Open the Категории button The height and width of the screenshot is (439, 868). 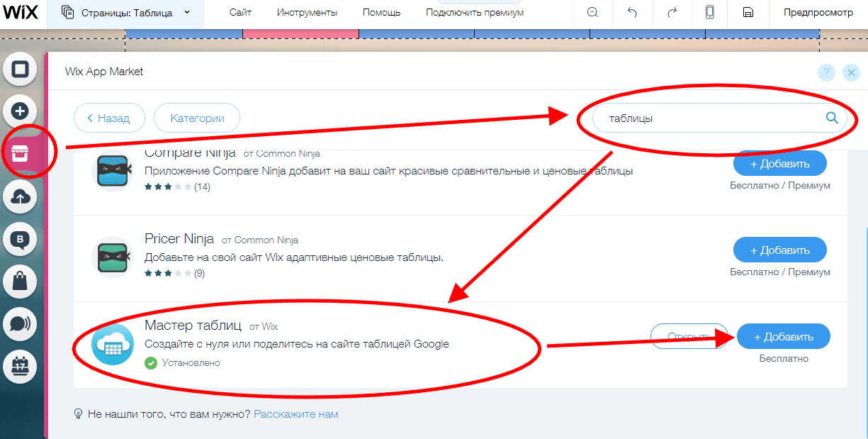pos(197,118)
